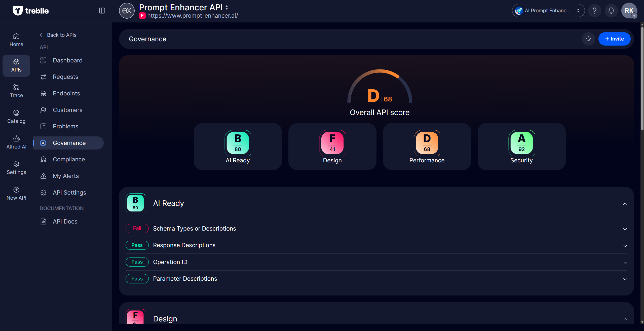Screen dimensions: 644x331
Task: Open Trace in the left rail
Action: point(16,91)
